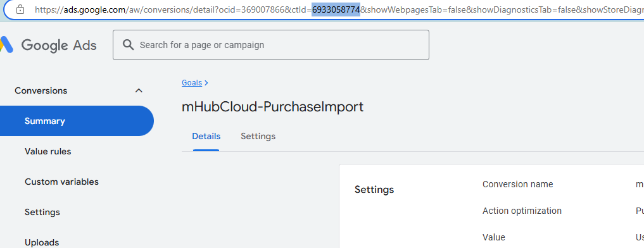Click the Action optimization label
The width and height of the screenshot is (644, 248).
coord(522,211)
